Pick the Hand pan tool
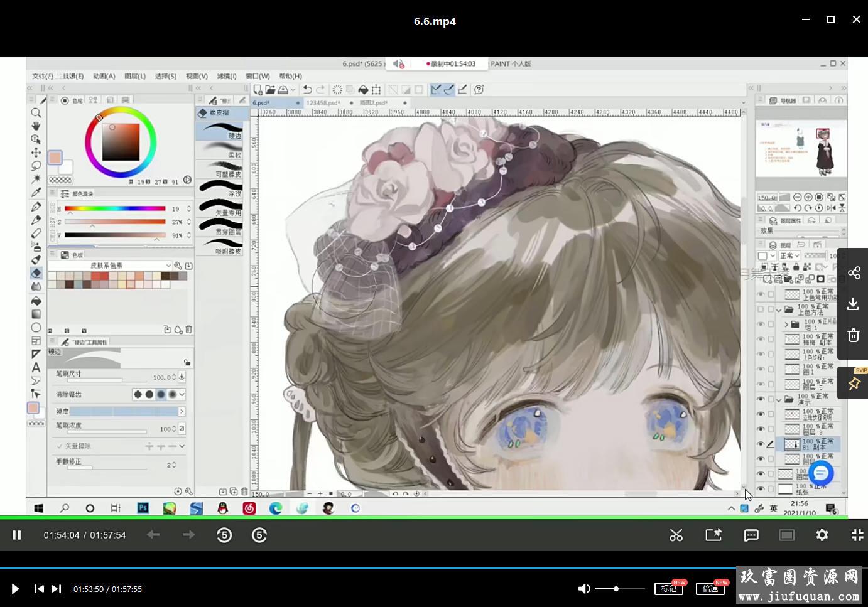868x607 pixels. tap(36, 126)
